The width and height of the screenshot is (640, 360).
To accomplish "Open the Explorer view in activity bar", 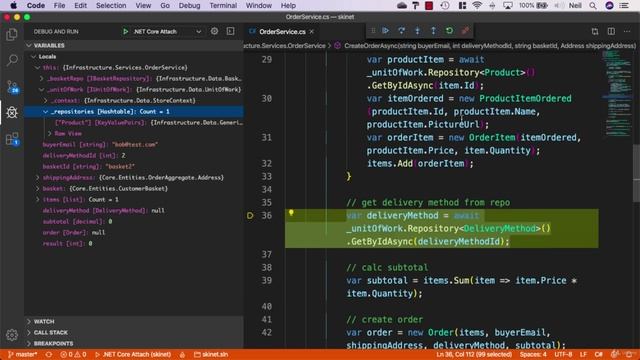I will pyautogui.click(x=12, y=35).
